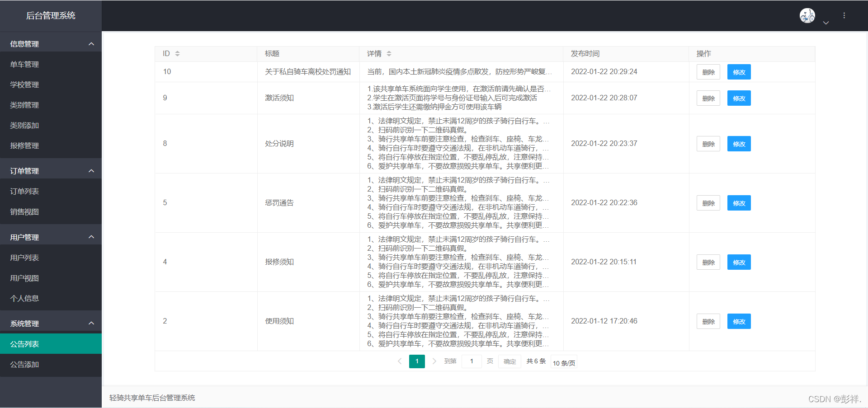Image resolution: width=868 pixels, height=408 pixels.
Task: Open 销售视图 in sidebar
Action: (51, 211)
